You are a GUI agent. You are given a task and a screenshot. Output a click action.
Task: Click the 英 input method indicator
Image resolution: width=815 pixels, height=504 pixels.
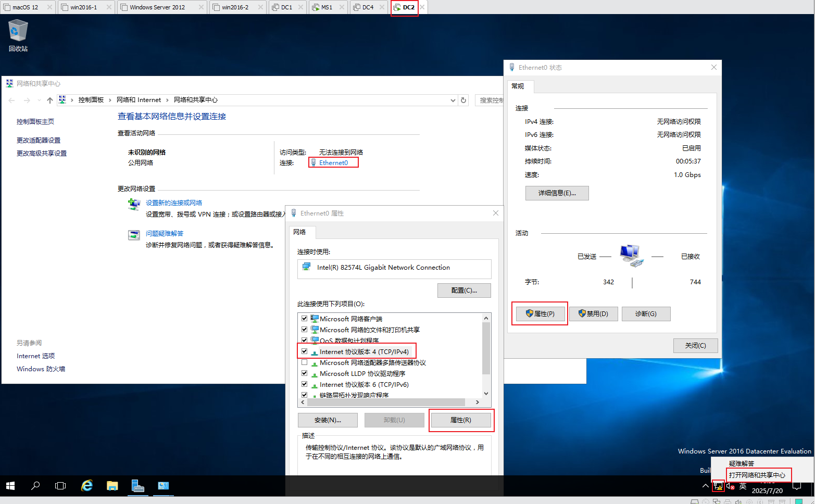tap(743, 486)
